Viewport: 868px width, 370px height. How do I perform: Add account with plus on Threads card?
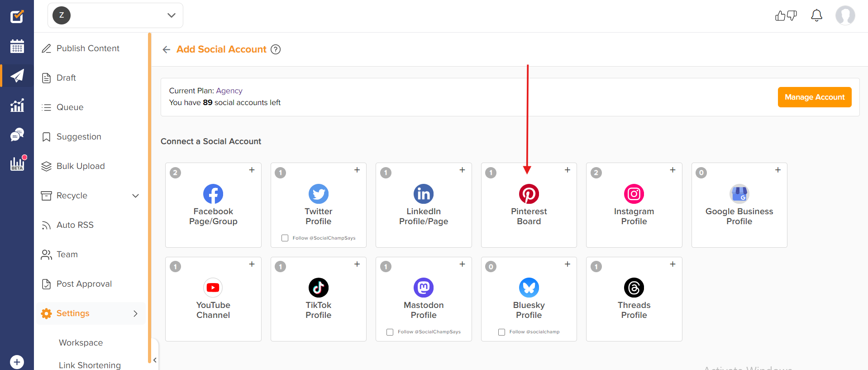pyautogui.click(x=673, y=264)
